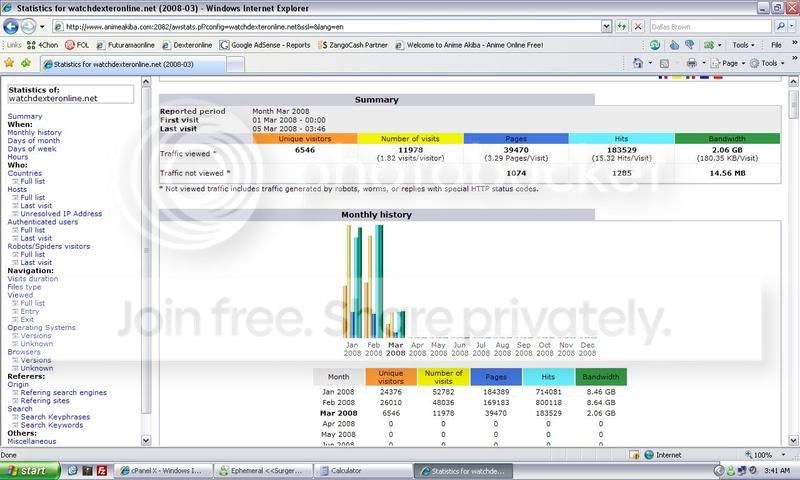The image size is (800, 480).
Task: Open the Exit pages link
Action: tap(27, 319)
